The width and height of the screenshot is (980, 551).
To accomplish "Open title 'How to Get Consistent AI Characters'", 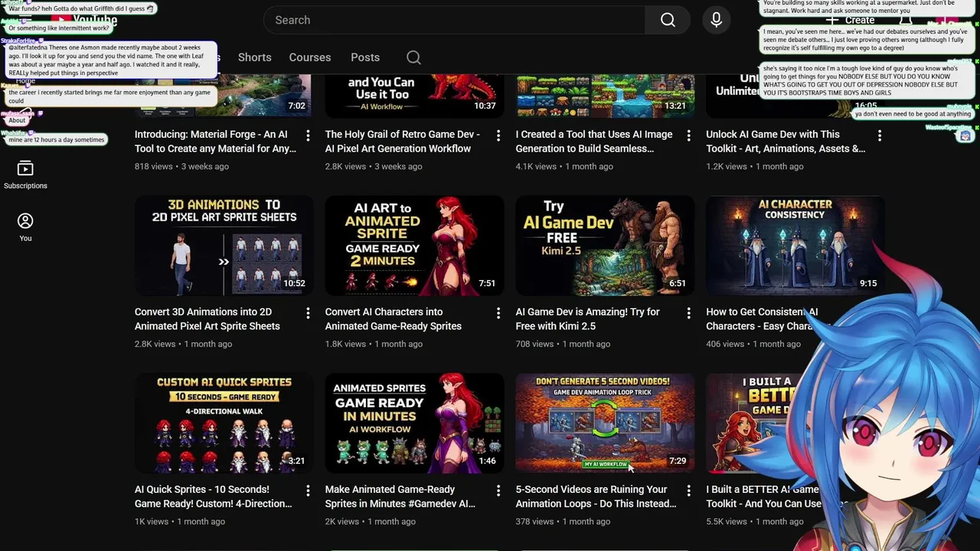I will (762, 319).
